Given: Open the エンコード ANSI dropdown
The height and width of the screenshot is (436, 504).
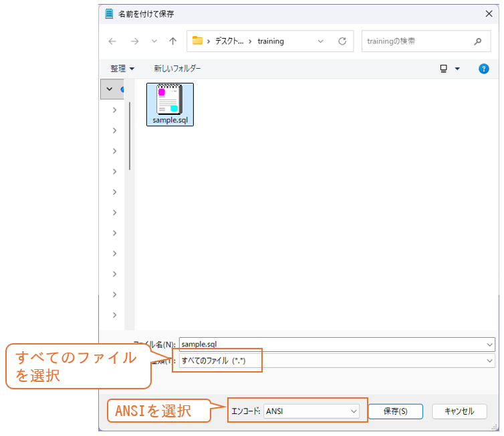Looking at the screenshot, I should (311, 411).
